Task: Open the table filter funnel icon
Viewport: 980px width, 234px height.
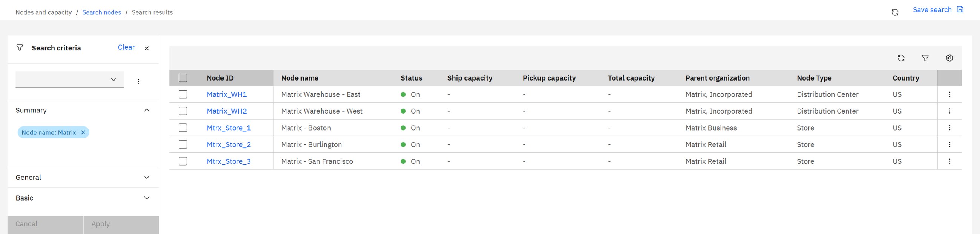Action: pos(925,58)
